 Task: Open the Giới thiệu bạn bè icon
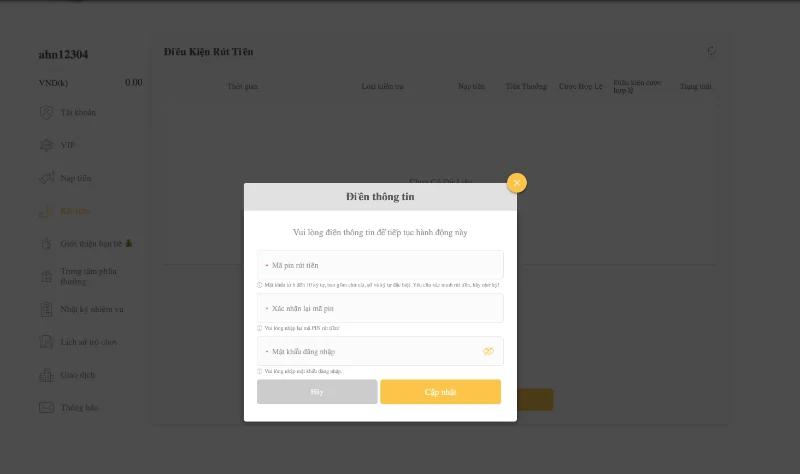click(46, 243)
